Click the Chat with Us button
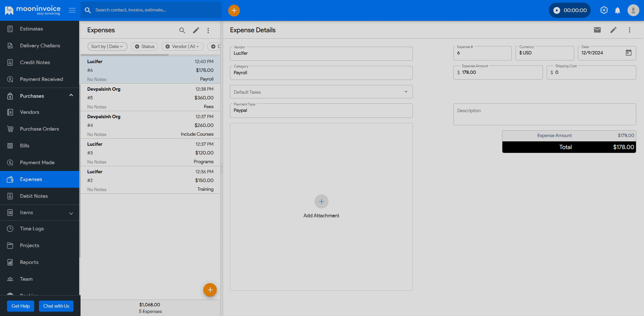This screenshot has width=644, height=316. click(x=56, y=306)
